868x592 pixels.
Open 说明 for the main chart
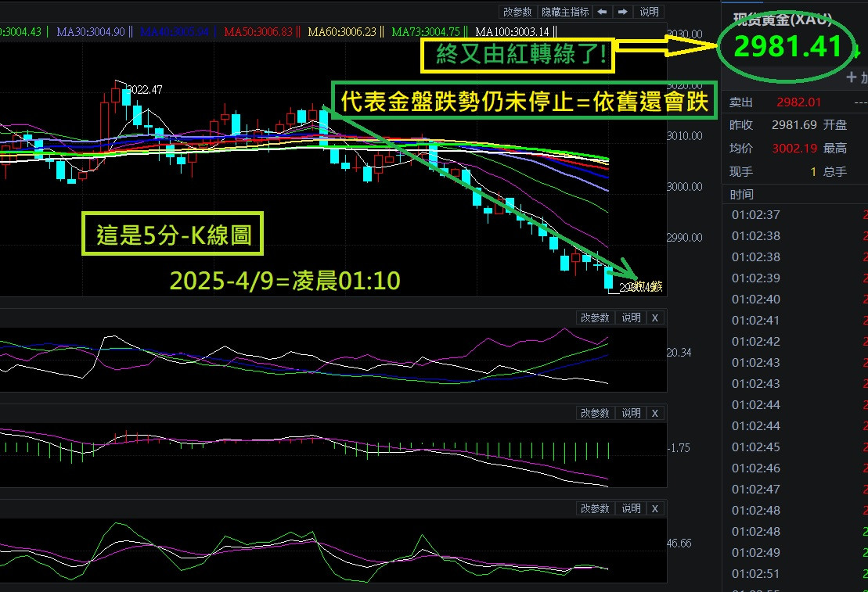tap(650, 12)
